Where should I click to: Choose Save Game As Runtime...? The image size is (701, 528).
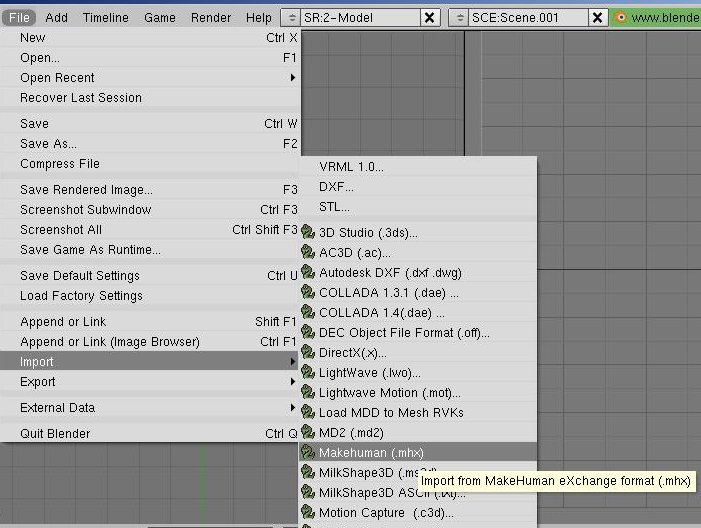pyautogui.click(x=150, y=249)
